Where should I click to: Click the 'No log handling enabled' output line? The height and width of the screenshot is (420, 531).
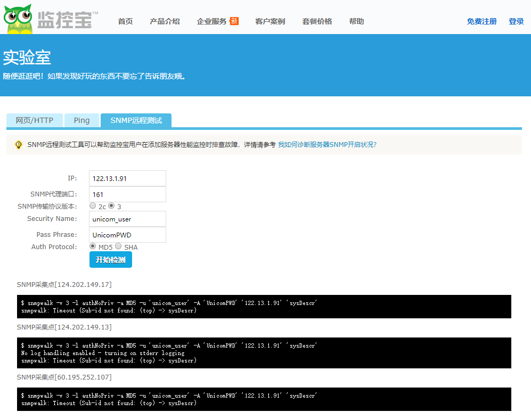click(103, 353)
